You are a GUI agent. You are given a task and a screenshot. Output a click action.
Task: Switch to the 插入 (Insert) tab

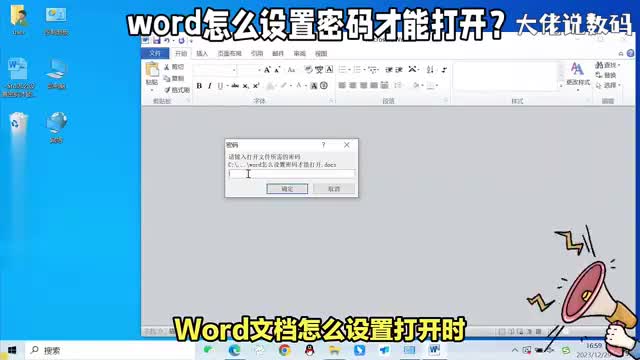coord(202,53)
